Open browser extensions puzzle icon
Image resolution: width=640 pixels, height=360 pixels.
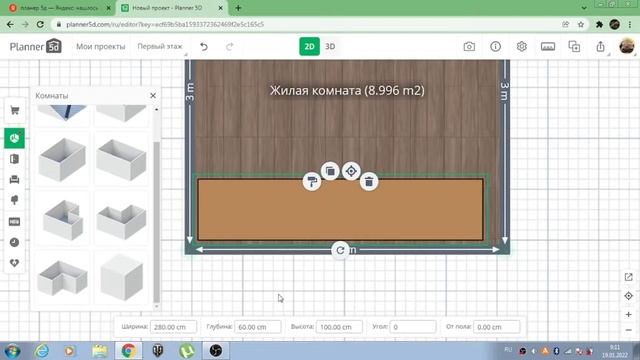coord(599,24)
